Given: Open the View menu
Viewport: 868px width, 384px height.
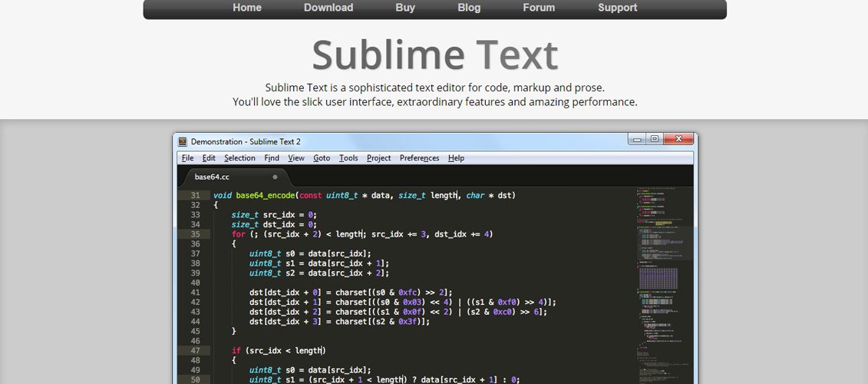Looking at the screenshot, I should coord(296,158).
